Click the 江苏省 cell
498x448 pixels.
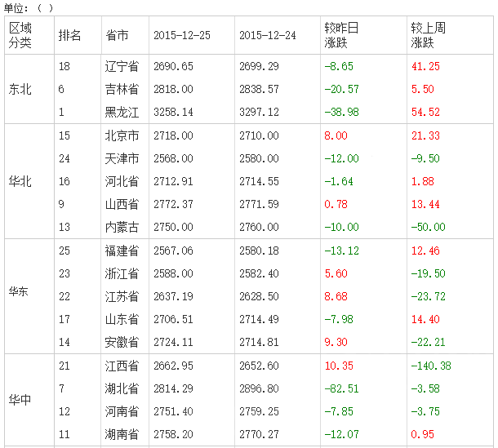122,296
